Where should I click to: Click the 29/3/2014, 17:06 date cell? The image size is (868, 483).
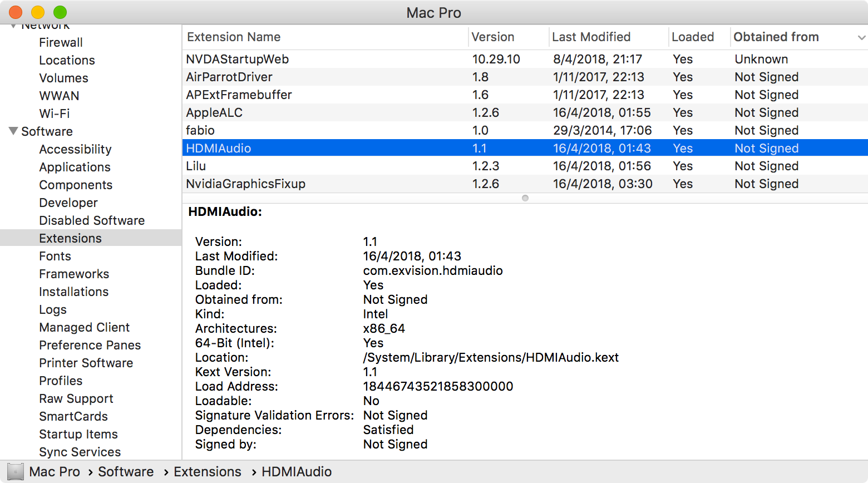pyautogui.click(x=602, y=130)
